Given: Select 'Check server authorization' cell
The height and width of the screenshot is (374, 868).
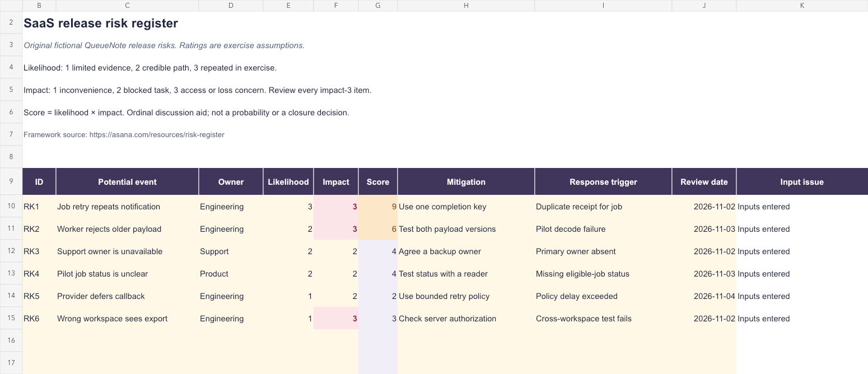Looking at the screenshot, I should coord(466,319).
